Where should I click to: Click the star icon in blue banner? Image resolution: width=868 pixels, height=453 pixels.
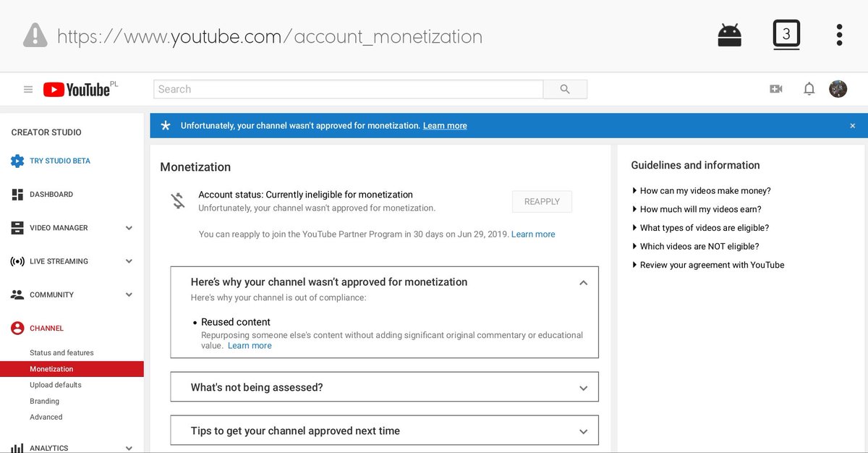166,125
